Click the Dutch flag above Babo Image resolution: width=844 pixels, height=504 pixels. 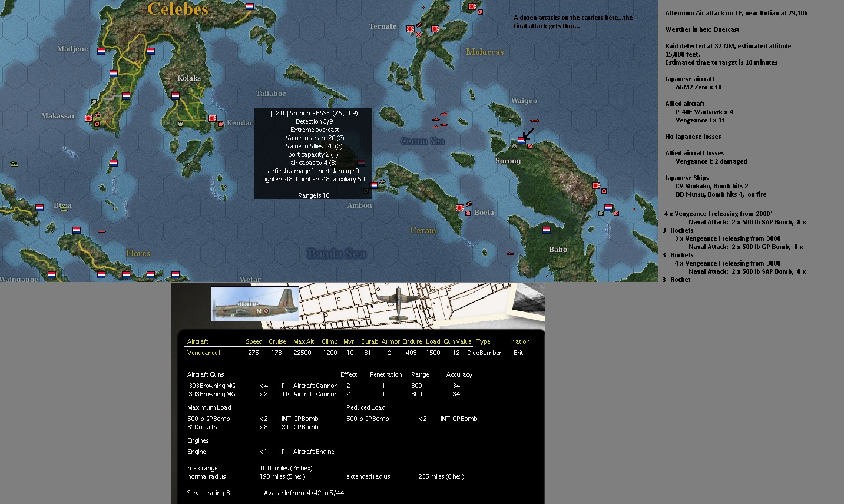coord(547,230)
